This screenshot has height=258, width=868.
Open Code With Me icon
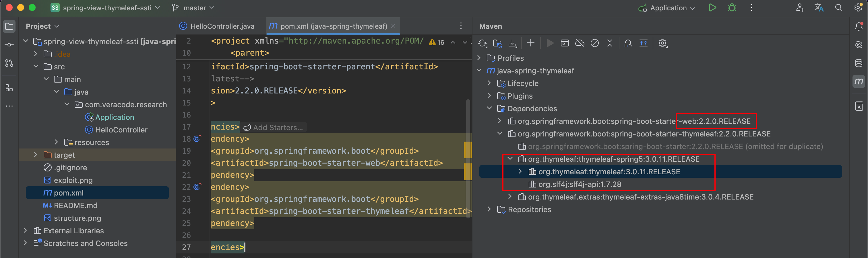point(800,8)
